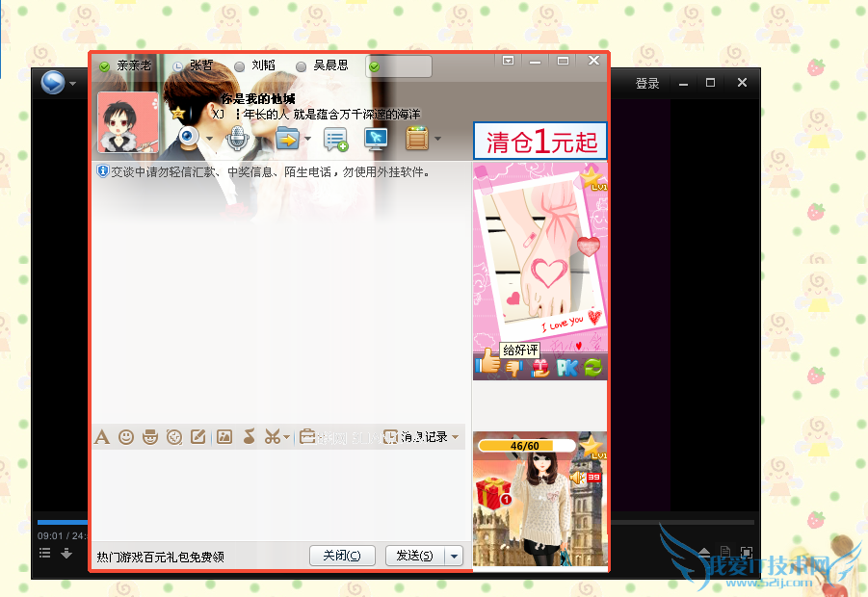Image resolution: width=868 pixels, height=597 pixels.
Task: Click the 46/60 progress bar
Action: [x=526, y=446]
